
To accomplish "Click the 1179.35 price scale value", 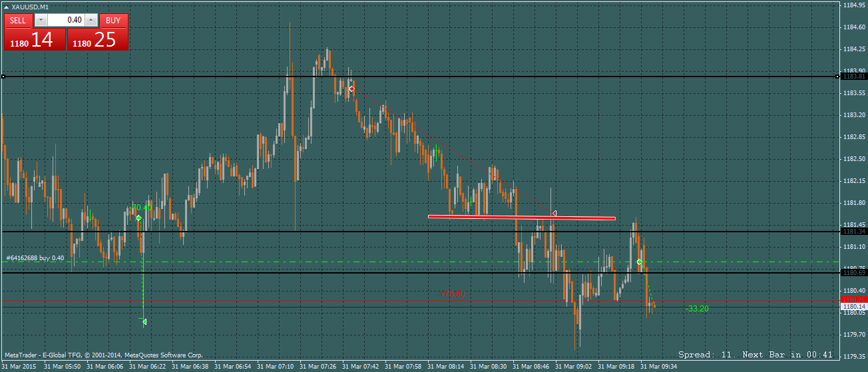I will (x=854, y=356).
